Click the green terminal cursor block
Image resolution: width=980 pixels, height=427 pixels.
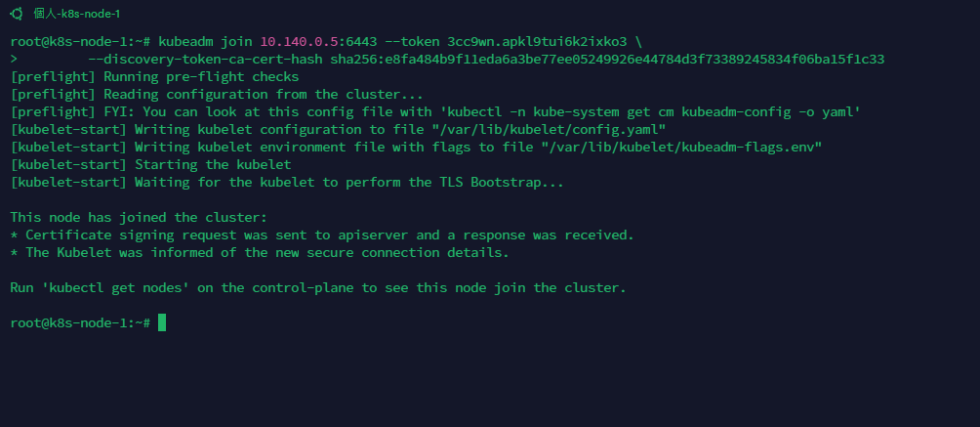click(x=162, y=322)
